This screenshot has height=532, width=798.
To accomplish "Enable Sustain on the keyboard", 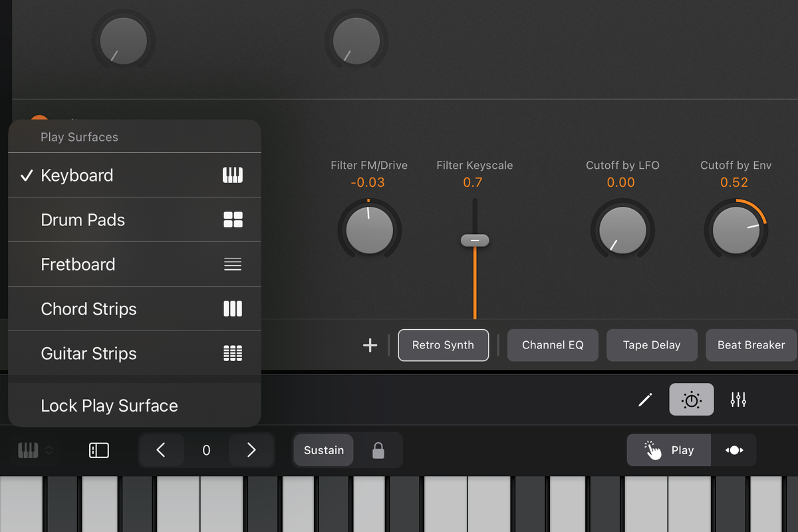I will coord(323,450).
